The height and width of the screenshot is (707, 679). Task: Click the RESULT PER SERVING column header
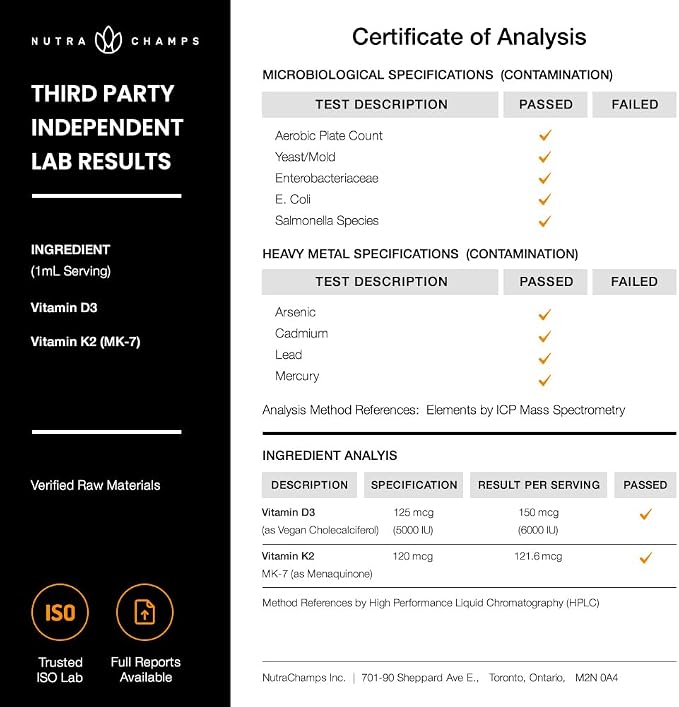(538, 485)
